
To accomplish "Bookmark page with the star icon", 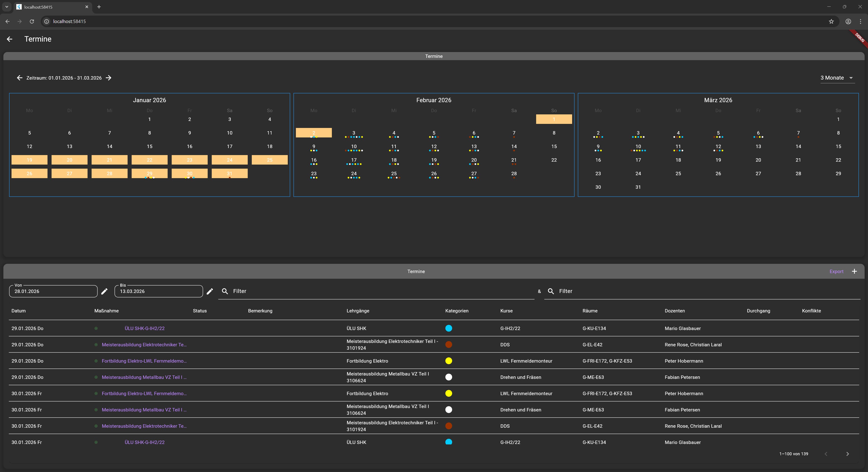I will [x=831, y=21].
